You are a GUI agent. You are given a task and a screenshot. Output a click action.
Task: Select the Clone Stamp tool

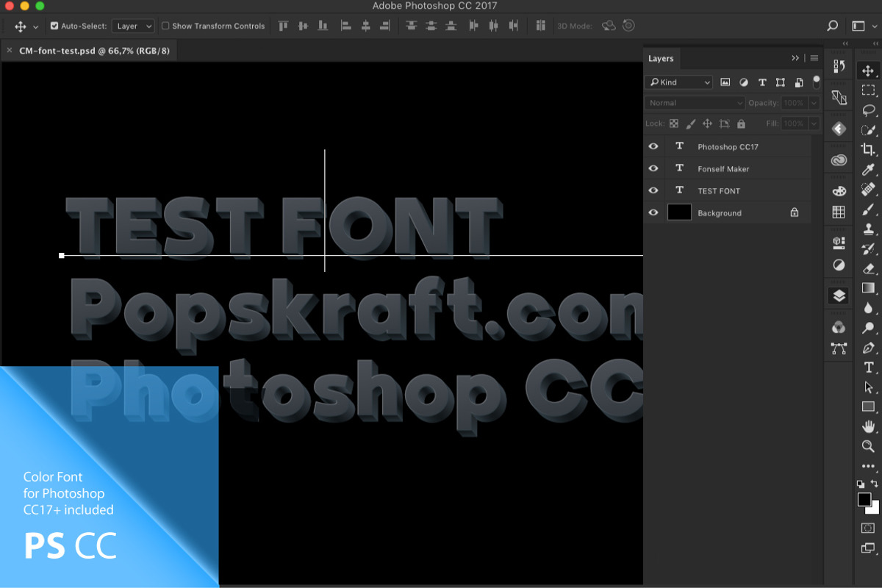click(868, 229)
